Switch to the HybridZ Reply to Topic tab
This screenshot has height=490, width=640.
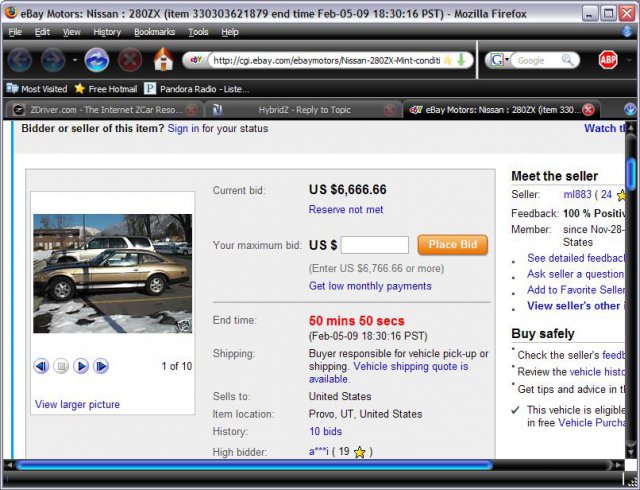(292, 109)
